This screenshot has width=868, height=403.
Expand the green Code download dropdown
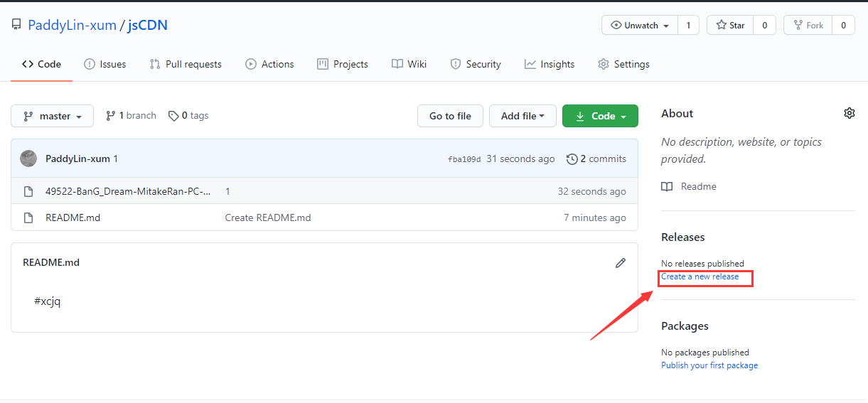600,116
